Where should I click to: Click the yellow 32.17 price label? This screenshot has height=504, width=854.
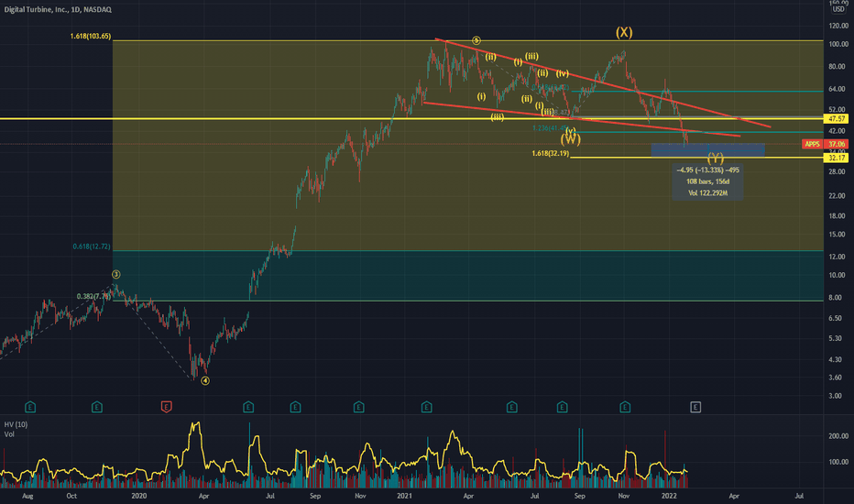[837, 158]
